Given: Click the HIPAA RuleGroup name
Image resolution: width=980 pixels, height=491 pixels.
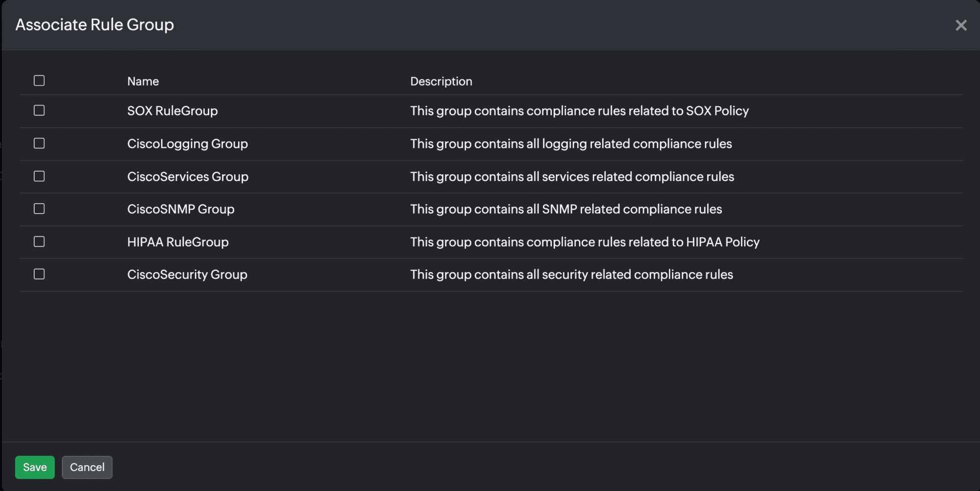Looking at the screenshot, I should click(178, 242).
